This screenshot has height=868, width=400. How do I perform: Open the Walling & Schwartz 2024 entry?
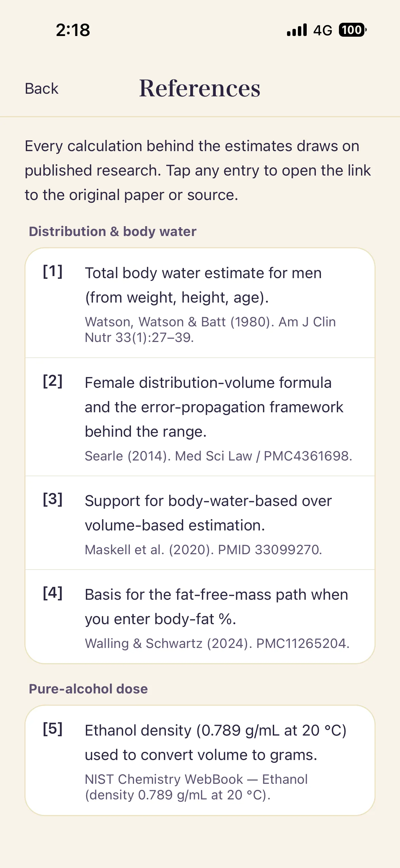pyautogui.click(x=200, y=616)
